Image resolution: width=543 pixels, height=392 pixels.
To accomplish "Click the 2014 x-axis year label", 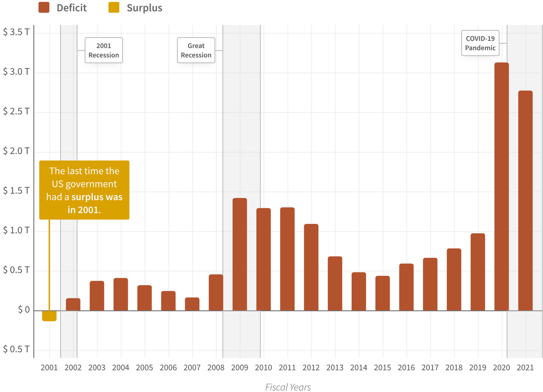I will (359, 368).
